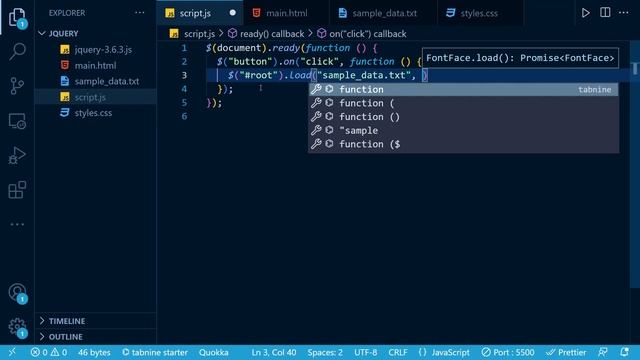This screenshot has width=640, height=360.
Task: Select script.js in the explorer tree
Action: pos(96,97)
